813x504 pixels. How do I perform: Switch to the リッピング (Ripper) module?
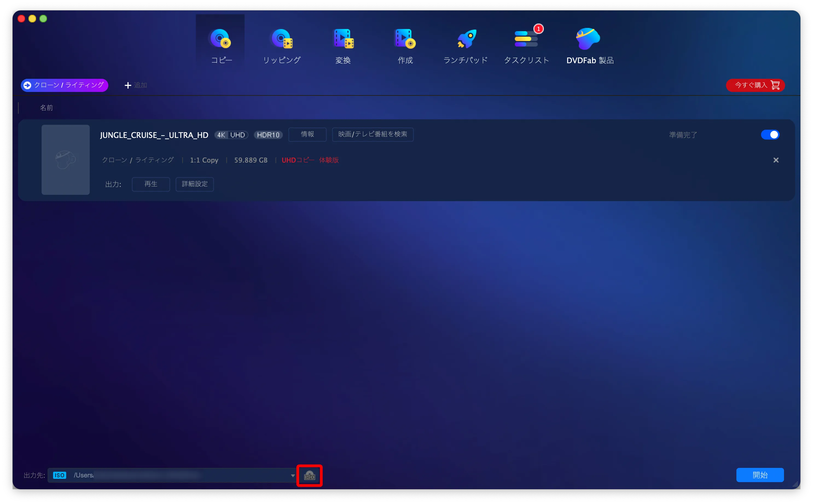click(281, 46)
